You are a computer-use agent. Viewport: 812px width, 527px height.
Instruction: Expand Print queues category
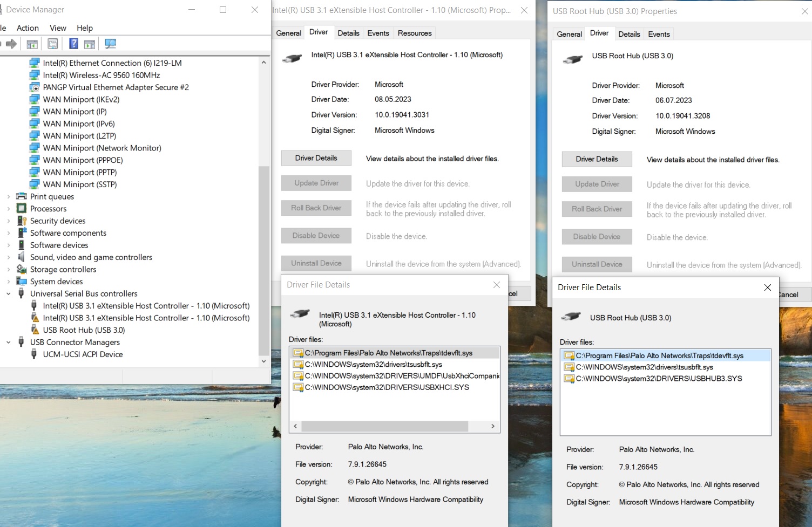point(8,197)
